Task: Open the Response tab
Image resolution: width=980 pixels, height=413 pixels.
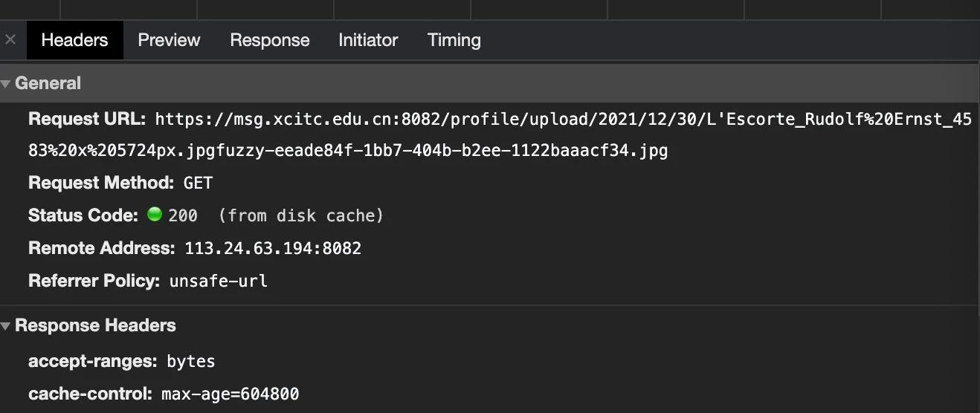Action: pyautogui.click(x=269, y=40)
